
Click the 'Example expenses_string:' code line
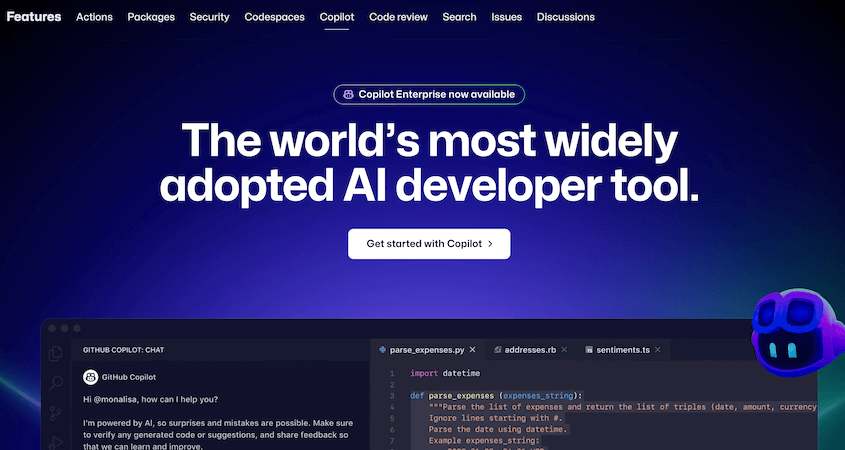pos(484,441)
